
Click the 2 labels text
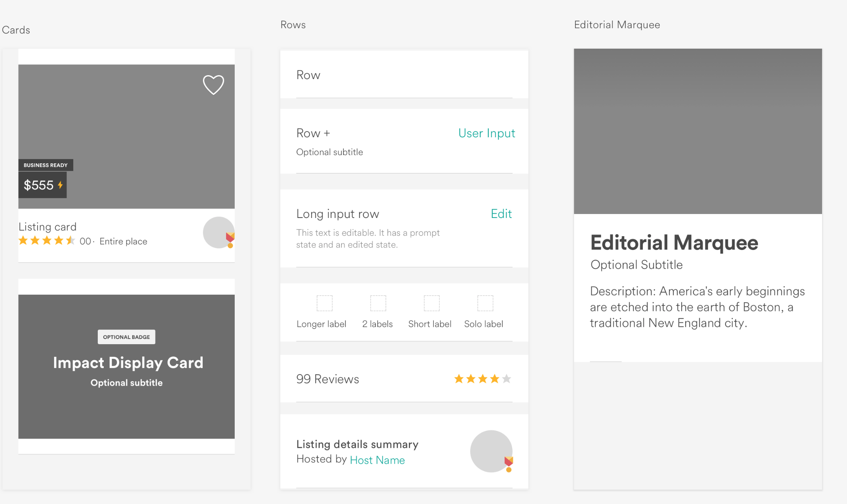pos(377,324)
